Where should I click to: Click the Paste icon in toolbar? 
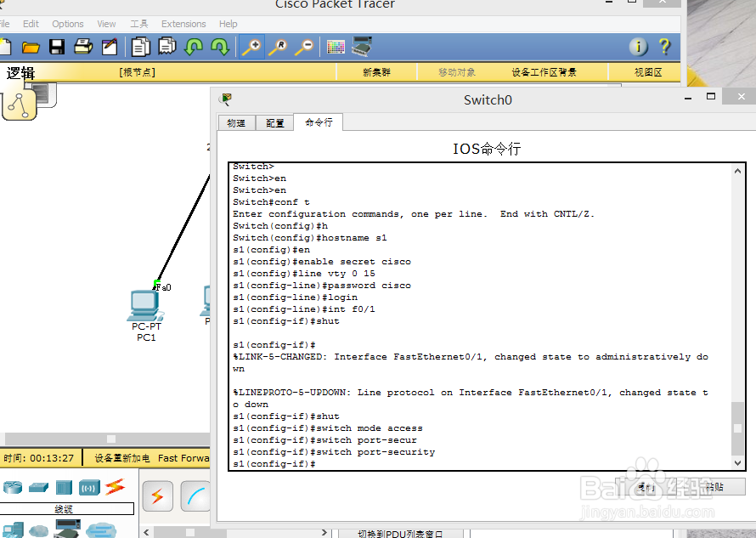tap(167, 47)
